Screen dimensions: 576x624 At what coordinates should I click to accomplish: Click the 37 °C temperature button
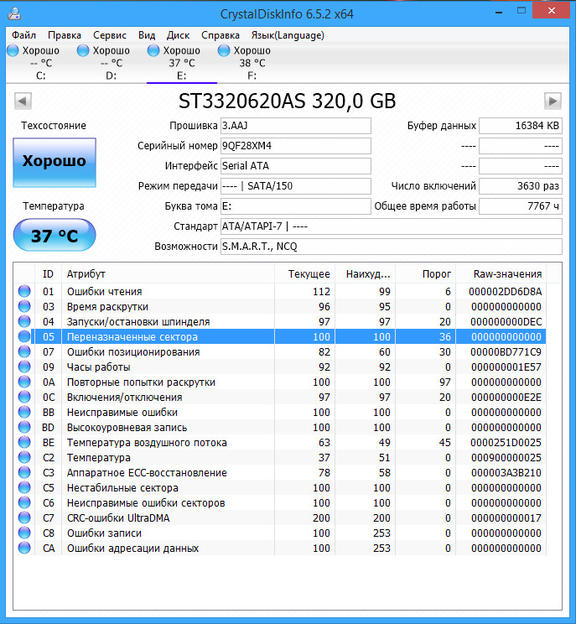[55, 235]
